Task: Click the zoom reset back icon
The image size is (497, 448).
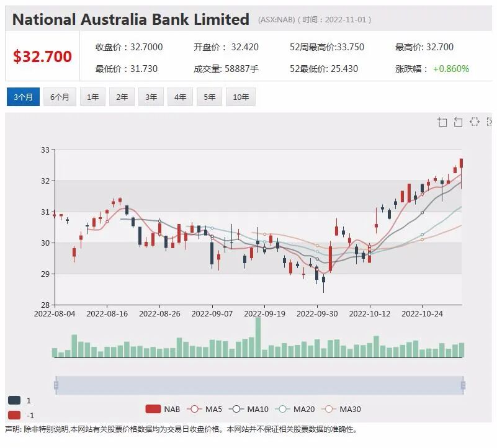Action: tap(458, 122)
